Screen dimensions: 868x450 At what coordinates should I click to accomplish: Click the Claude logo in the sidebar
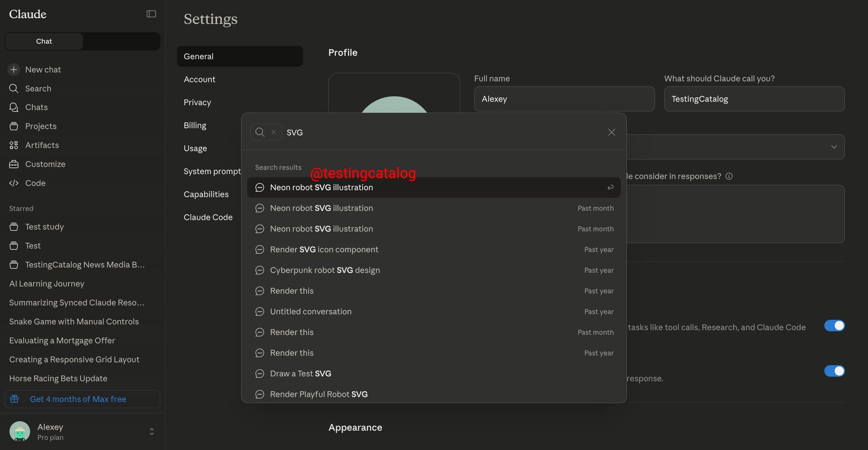tap(28, 14)
